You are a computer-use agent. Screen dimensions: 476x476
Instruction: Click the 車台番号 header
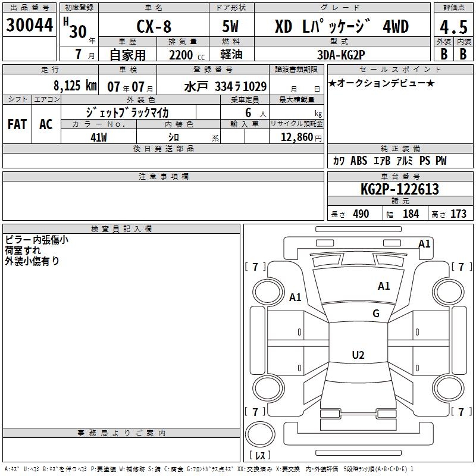click(400, 176)
